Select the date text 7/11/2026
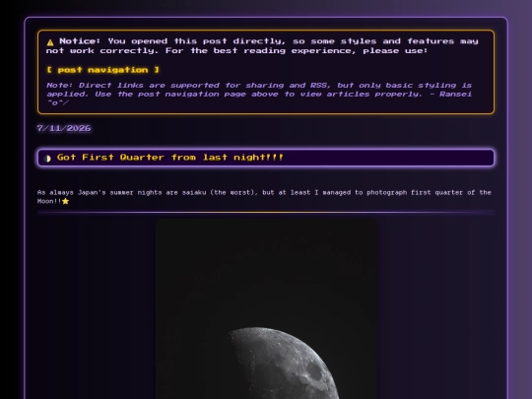The image size is (532, 399). click(x=64, y=128)
